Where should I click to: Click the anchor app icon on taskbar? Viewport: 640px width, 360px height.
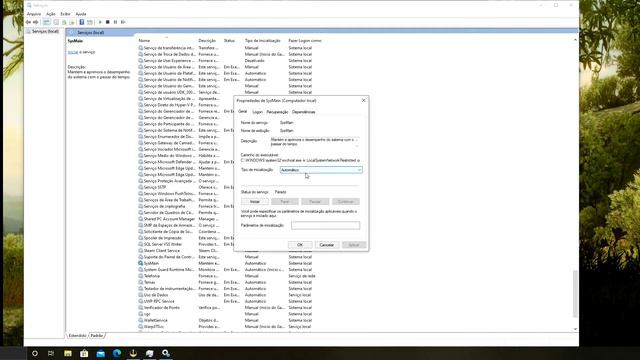pos(133,353)
